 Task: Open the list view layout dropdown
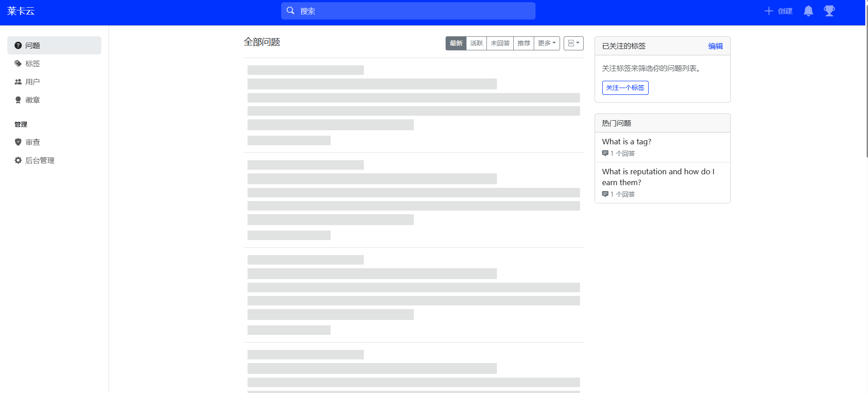click(574, 43)
